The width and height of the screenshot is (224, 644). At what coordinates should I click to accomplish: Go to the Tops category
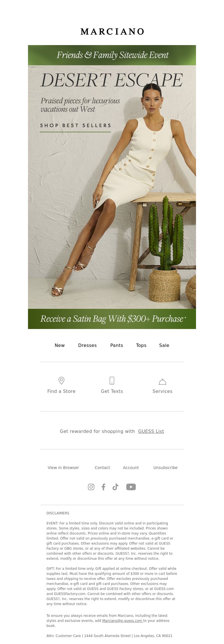[141, 346]
